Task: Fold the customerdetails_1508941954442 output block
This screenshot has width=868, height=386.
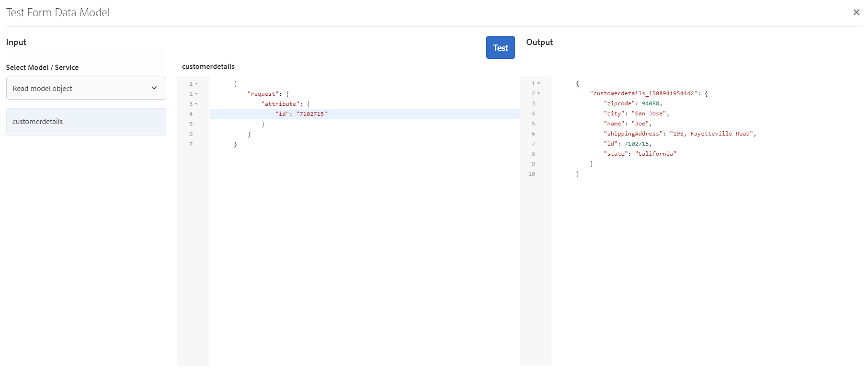Action: (539, 93)
